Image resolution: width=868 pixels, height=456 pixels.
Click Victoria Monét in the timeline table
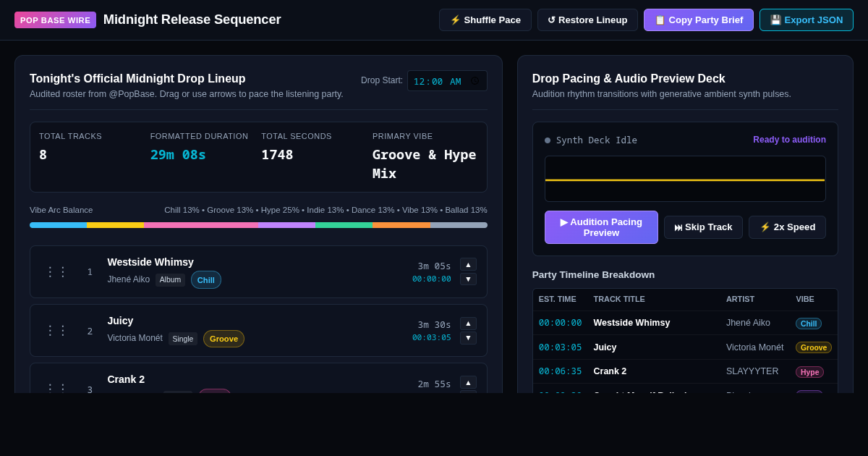pyautogui.click(x=754, y=347)
